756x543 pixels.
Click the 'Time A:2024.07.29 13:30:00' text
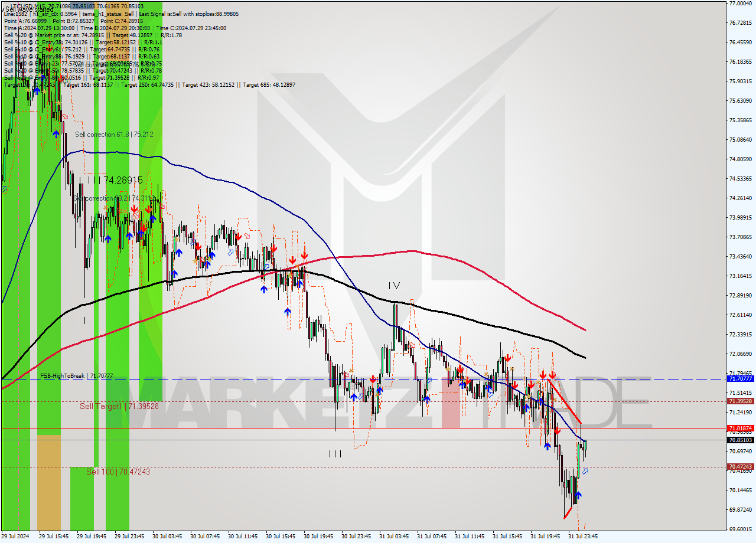(x=39, y=28)
